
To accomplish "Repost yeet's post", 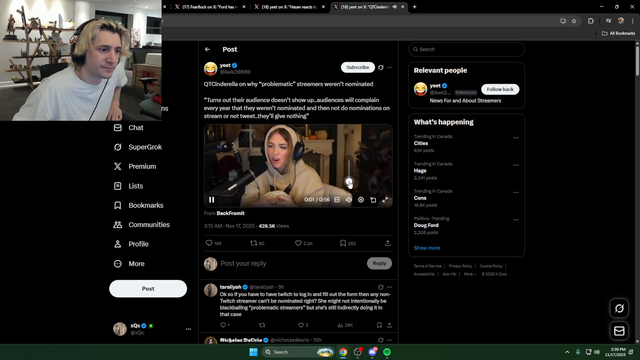I will click(253, 243).
